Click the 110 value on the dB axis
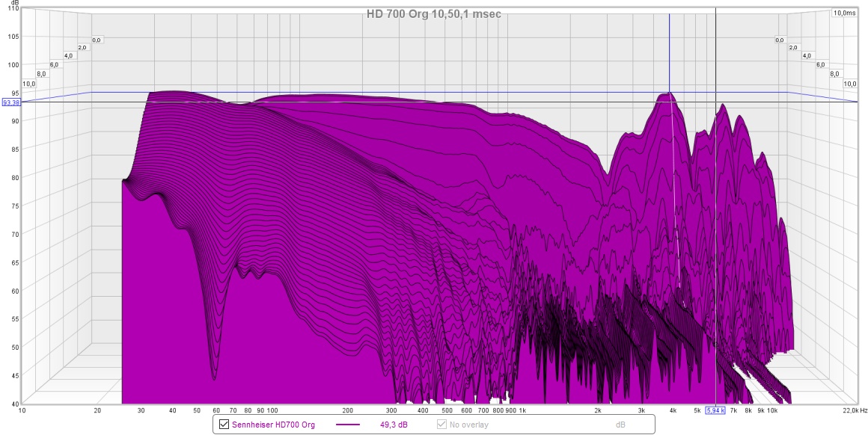 [13, 9]
